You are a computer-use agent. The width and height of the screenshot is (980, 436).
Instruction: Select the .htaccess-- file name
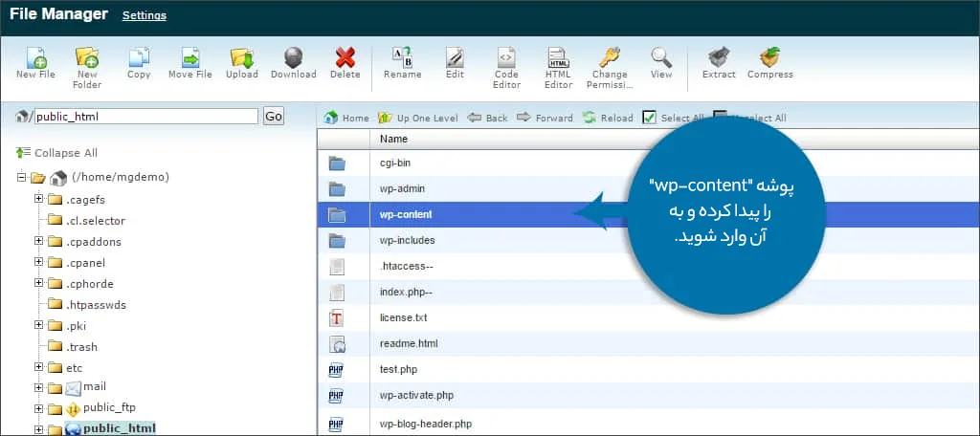coord(407,266)
